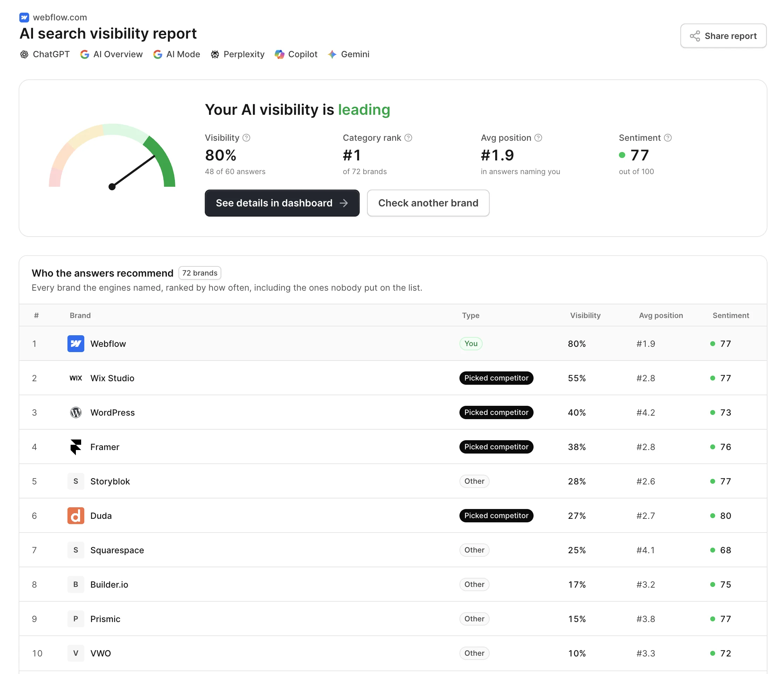Open the Category rank help icon
The image size is (784, 674).
click(x=408, y=138)
